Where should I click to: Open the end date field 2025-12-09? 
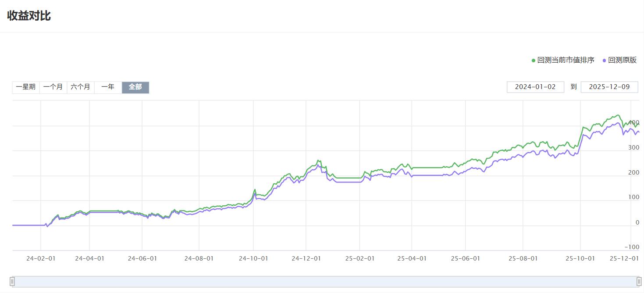click(x=609, y=87)
